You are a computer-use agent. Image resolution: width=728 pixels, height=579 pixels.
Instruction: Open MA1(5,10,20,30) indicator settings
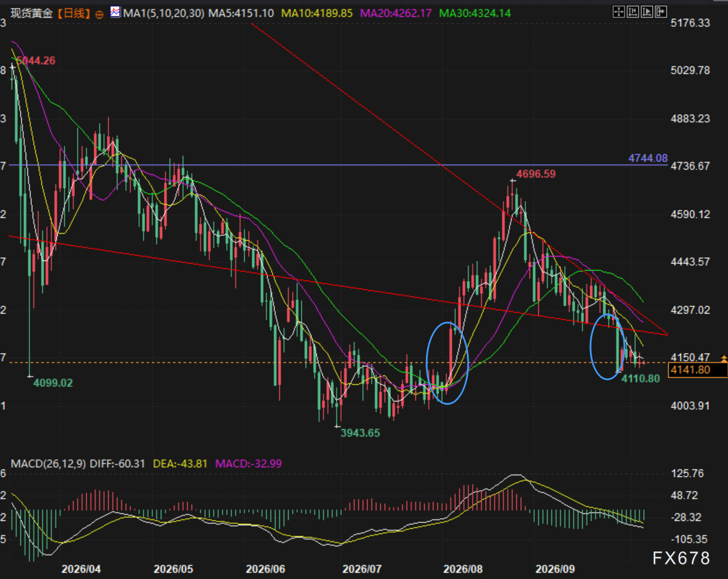click(x=164, y=13)
